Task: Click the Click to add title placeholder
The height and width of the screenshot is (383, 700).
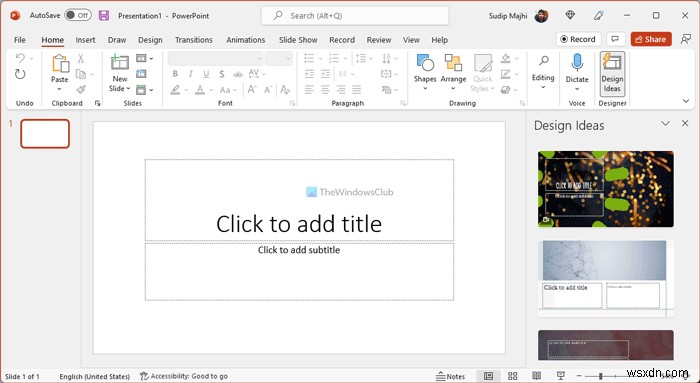Action: 299,200
